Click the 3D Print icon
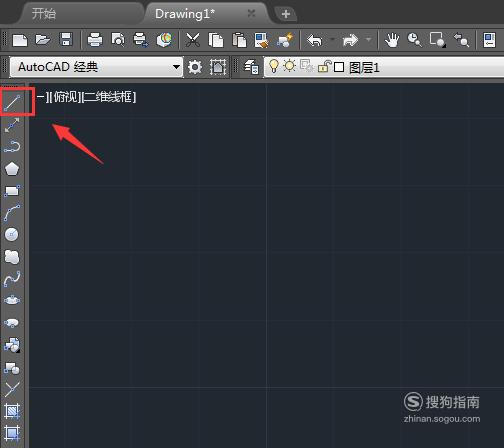This screenshot has height=448, width=504. click(164, 40)
